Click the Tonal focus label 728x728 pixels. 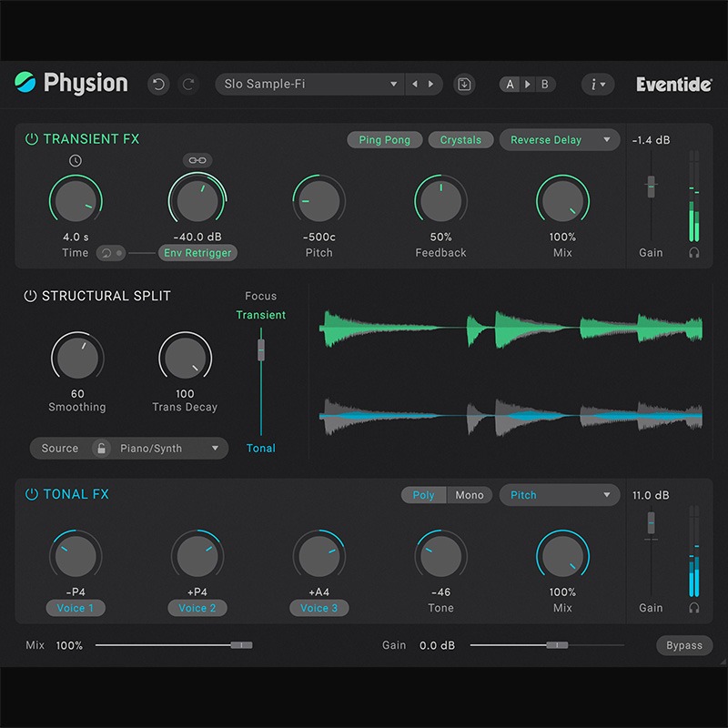point(261,448)
